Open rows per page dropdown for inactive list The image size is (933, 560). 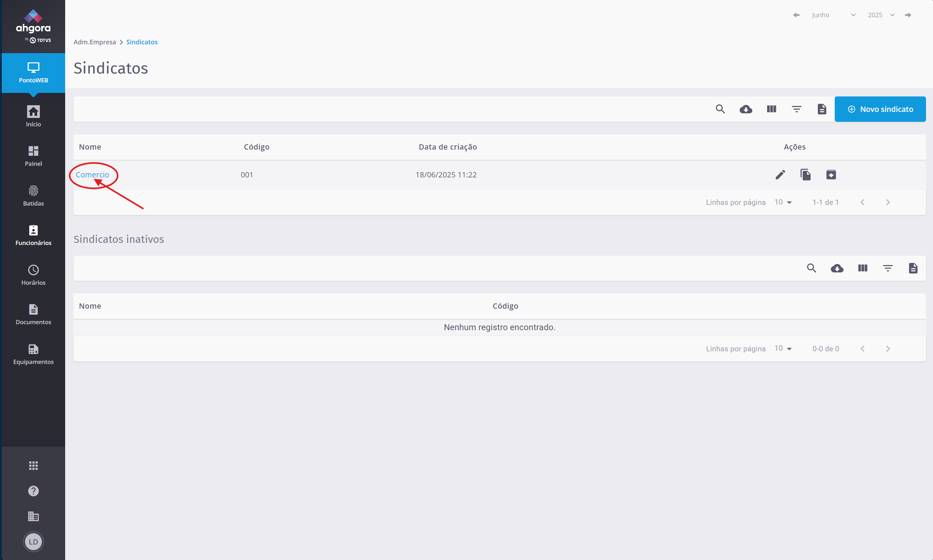coord(783,348)
